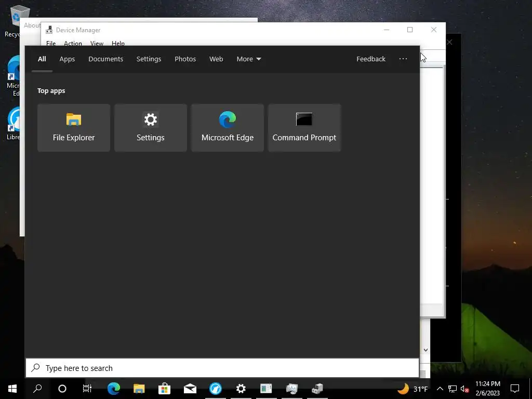The height and width of the screenshot is (399, 532).
Task: Open the Windows Start menu
Action: coord(12,389)
